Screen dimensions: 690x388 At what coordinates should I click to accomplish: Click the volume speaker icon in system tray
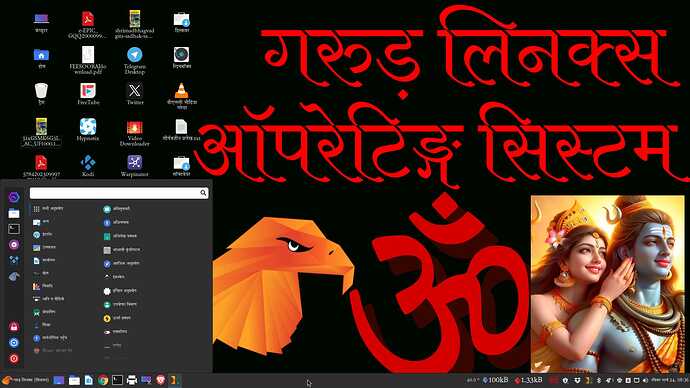point(645,380)
